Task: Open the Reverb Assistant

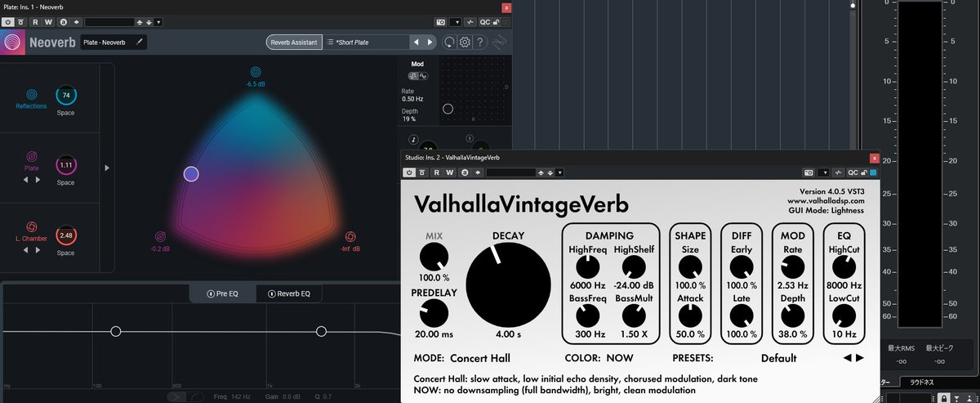Action: [294, 42]
